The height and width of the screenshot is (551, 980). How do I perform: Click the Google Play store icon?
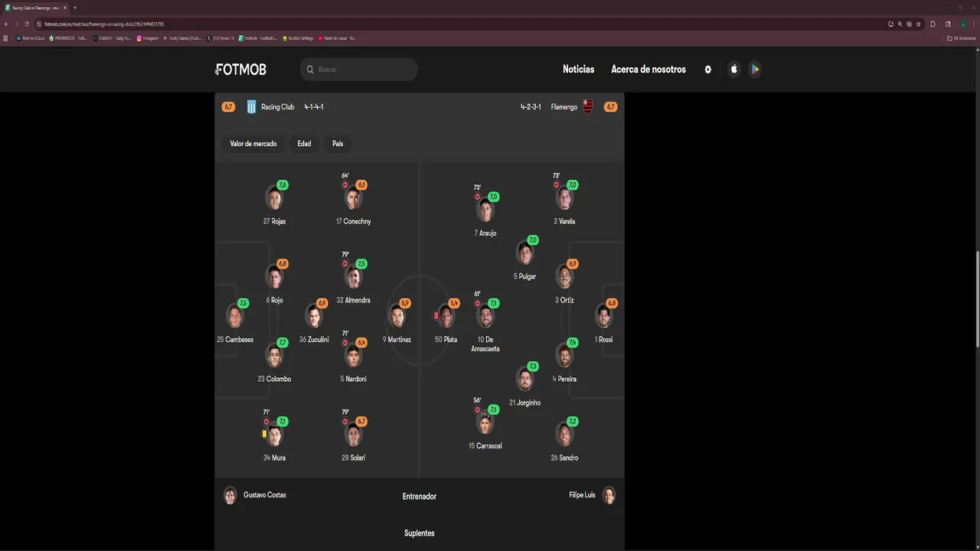[x=755, y=70]
